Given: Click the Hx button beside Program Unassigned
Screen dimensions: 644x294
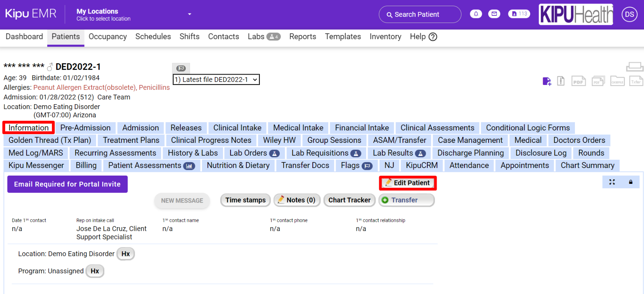Looking at the screenshot, I should point(95,271).
